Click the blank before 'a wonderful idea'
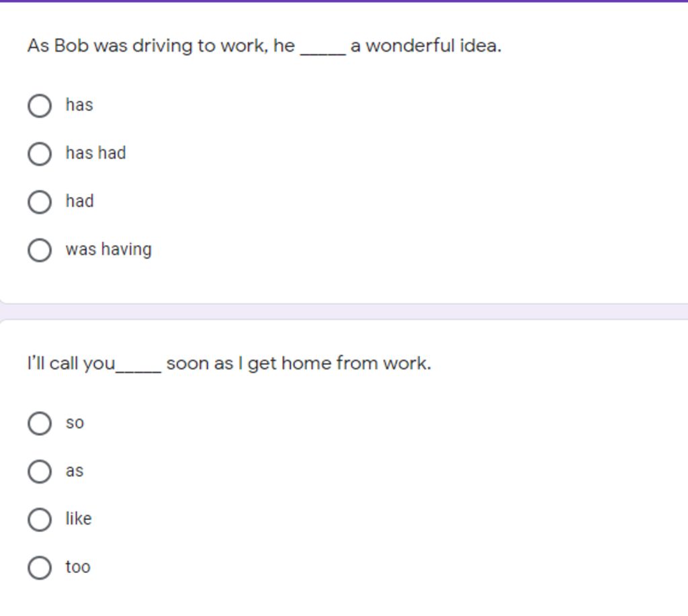 323,50
